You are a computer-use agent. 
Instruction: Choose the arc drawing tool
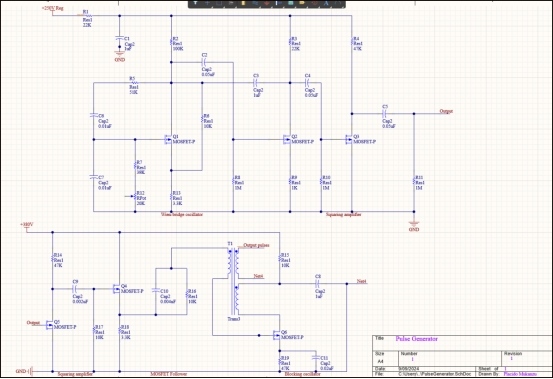click(338, 3)
